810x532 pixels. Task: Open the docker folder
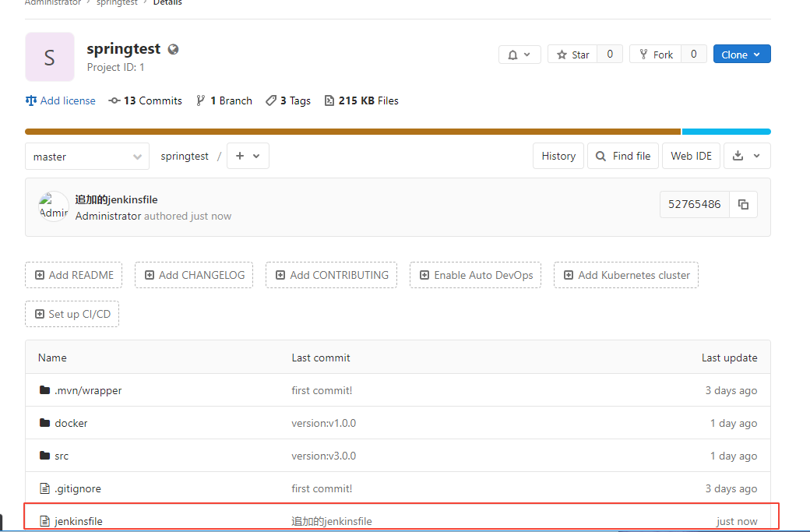click(x=72, y=423)
